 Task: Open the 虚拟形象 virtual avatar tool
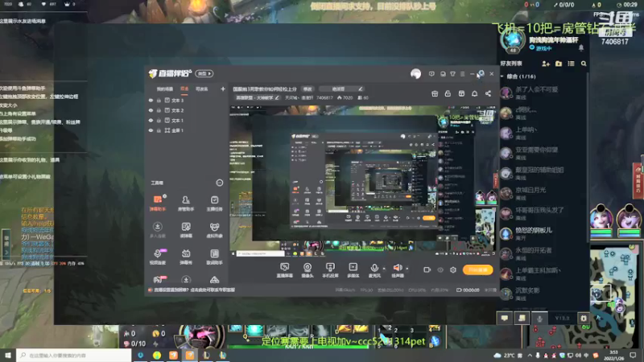[214, 230]
